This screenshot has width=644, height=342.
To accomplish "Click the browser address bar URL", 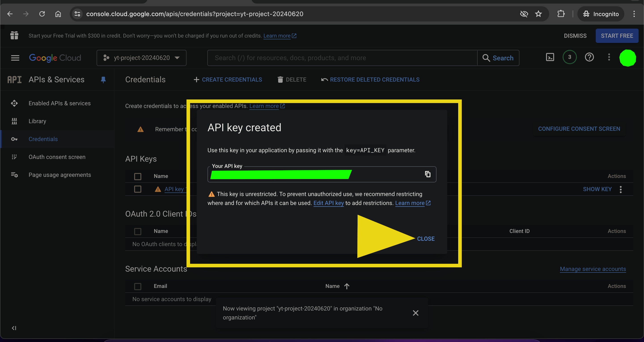I will click(195, 14).
